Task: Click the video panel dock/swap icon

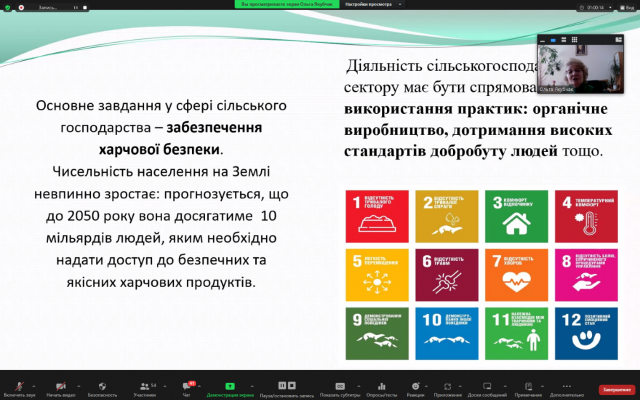Action: pyautogui.click(x=618, y=40)
